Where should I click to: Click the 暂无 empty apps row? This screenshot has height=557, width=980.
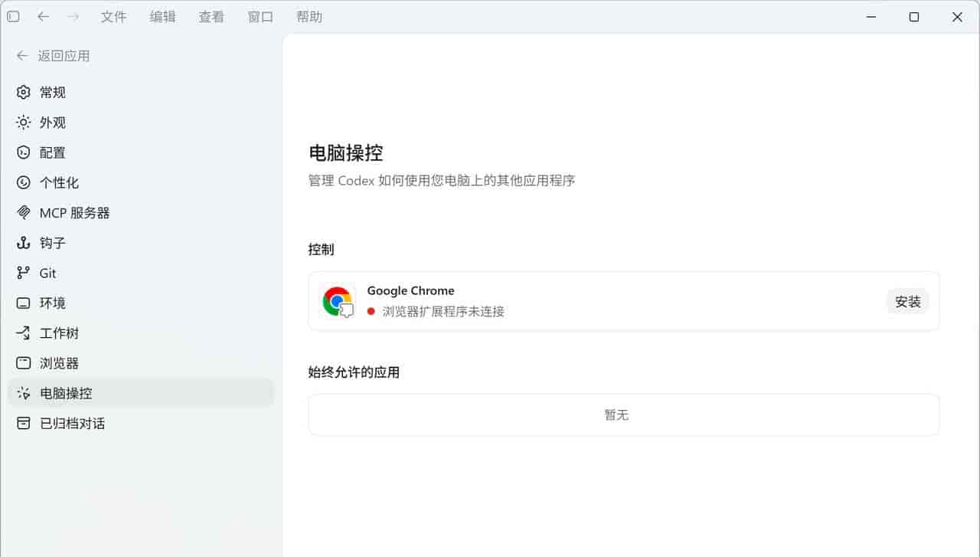624,414
